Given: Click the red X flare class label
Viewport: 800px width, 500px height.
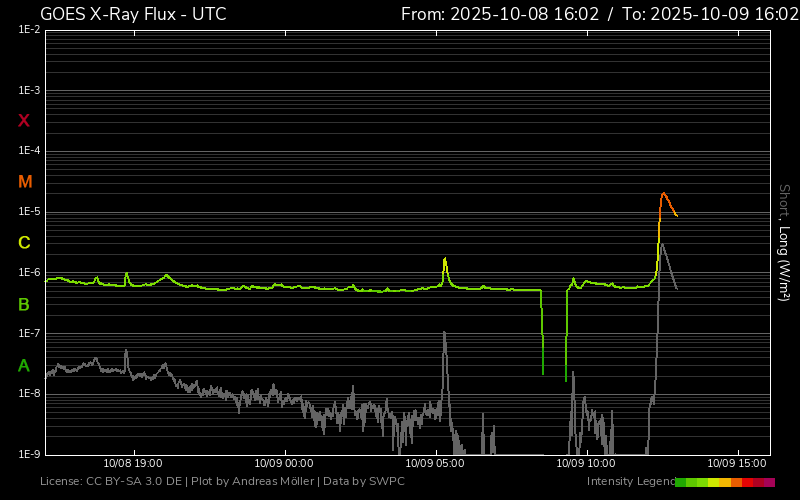Looking at the screenshot, I should (24, 121).
